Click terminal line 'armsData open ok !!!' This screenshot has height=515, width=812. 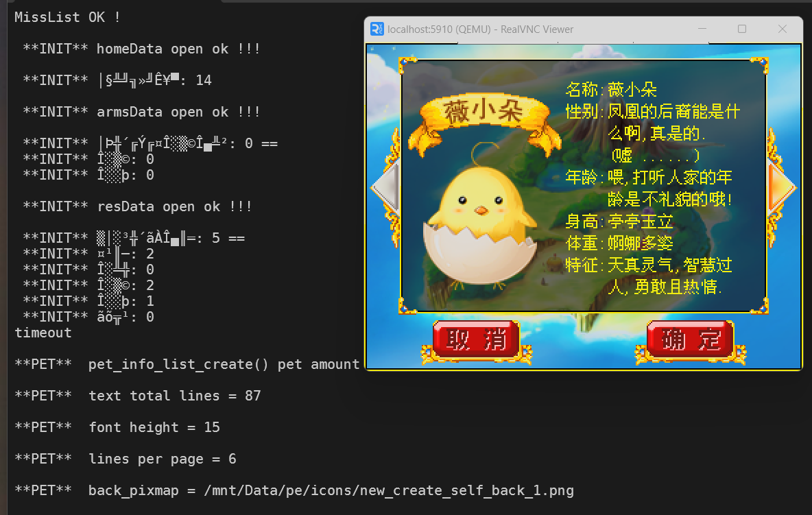(141, 112)
